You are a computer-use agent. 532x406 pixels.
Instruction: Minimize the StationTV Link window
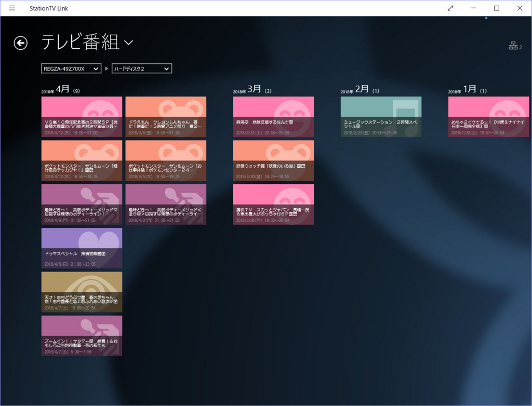[x=473, y=8]
